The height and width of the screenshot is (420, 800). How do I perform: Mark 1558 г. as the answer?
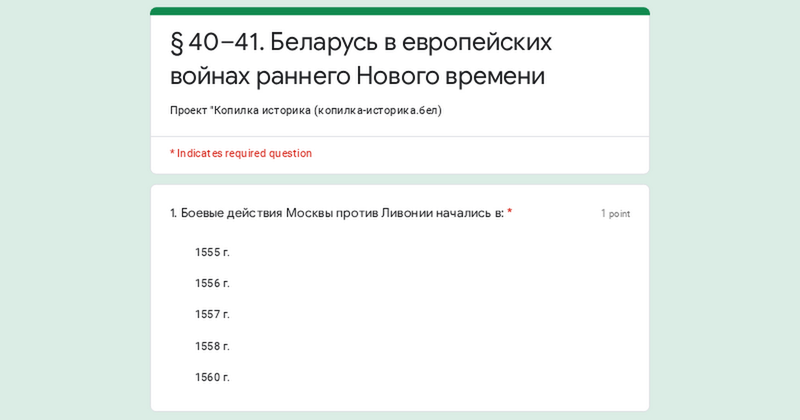coord(212,346)
